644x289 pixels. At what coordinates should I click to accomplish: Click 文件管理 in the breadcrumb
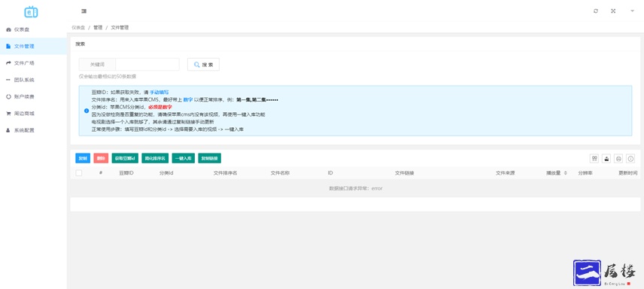point(120,28)
